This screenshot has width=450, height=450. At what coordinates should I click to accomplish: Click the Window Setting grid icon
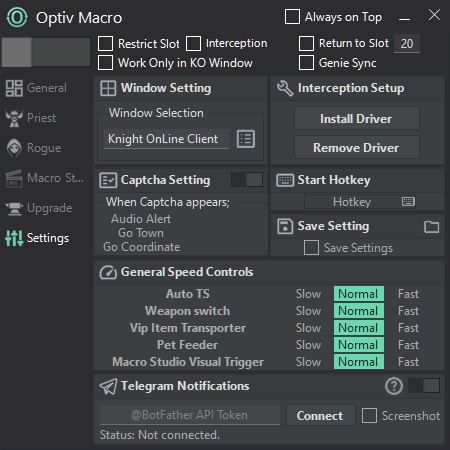(108, 88)
